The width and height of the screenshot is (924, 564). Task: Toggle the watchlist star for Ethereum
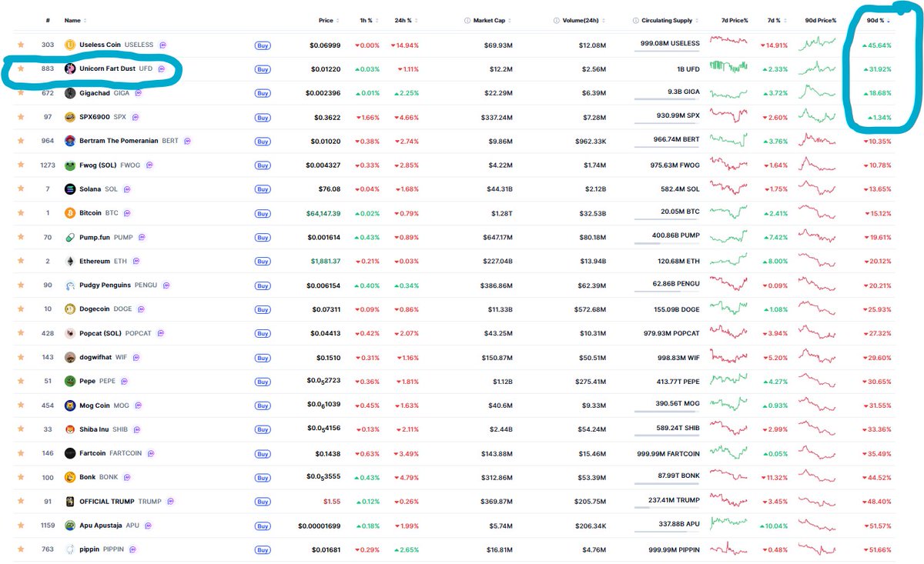tap(21, 262)
